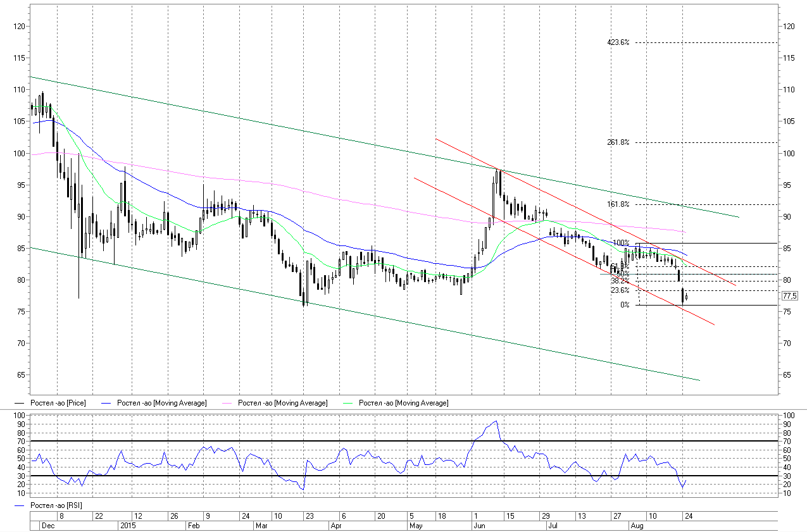This screenshot has height=532, width=807.
Task: Click the 77,5 current price tag
Action: (789, 296)
